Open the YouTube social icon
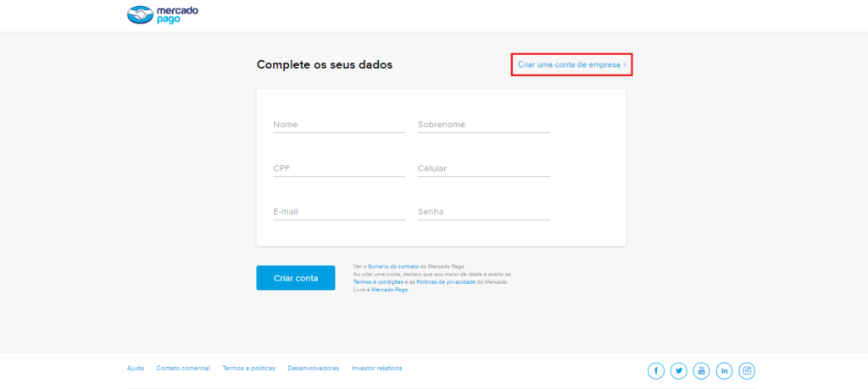The image size is (868, 389). (x=701, y=370)
